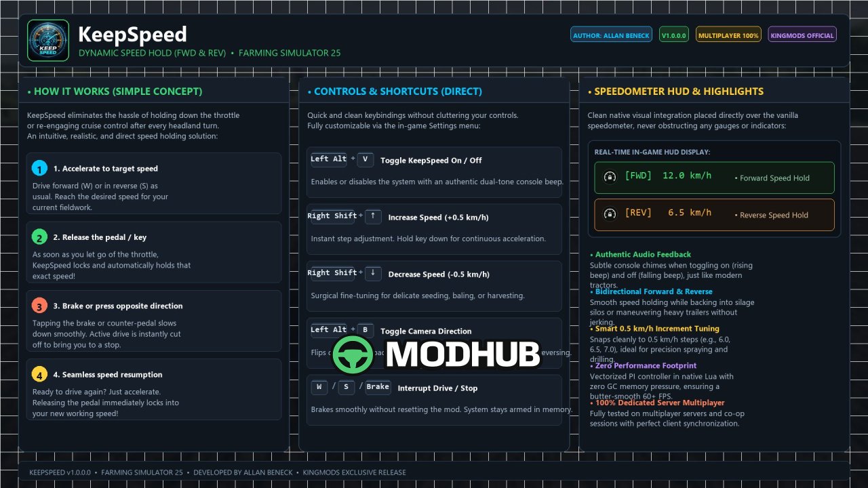Click the lock icon beside [FWD] 12.0 km/h

click(610, 177)
